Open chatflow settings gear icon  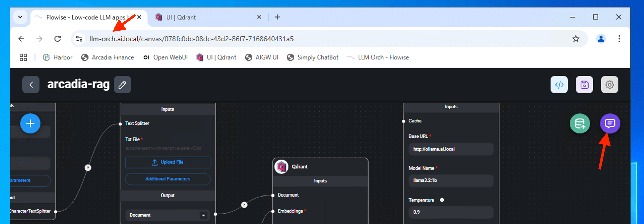pos(609,85)
